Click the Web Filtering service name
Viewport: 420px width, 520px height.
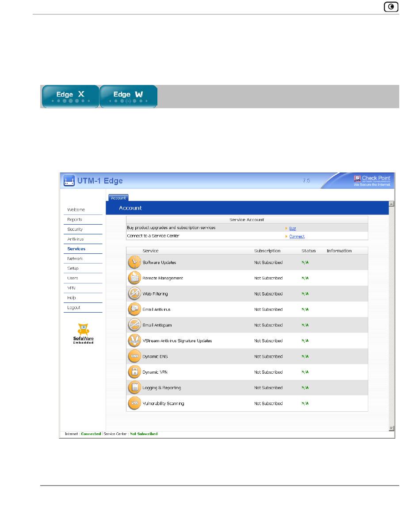coord(155,294)
